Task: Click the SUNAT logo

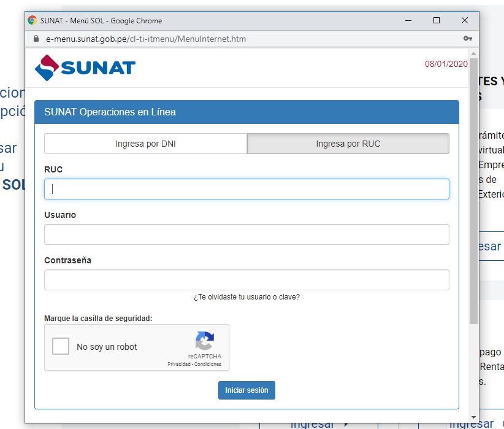Action: coord(85,68)
